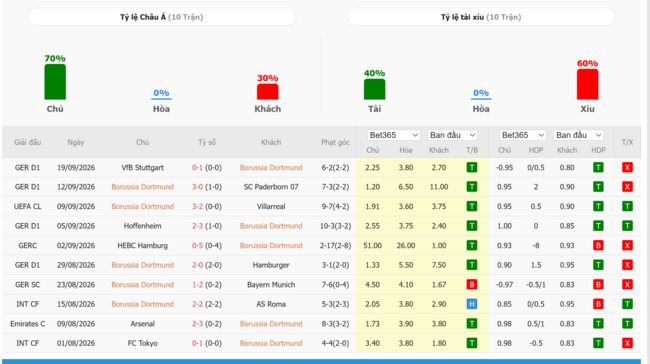Open the second Bet365 bookmaker dropdown

point(522,135)
